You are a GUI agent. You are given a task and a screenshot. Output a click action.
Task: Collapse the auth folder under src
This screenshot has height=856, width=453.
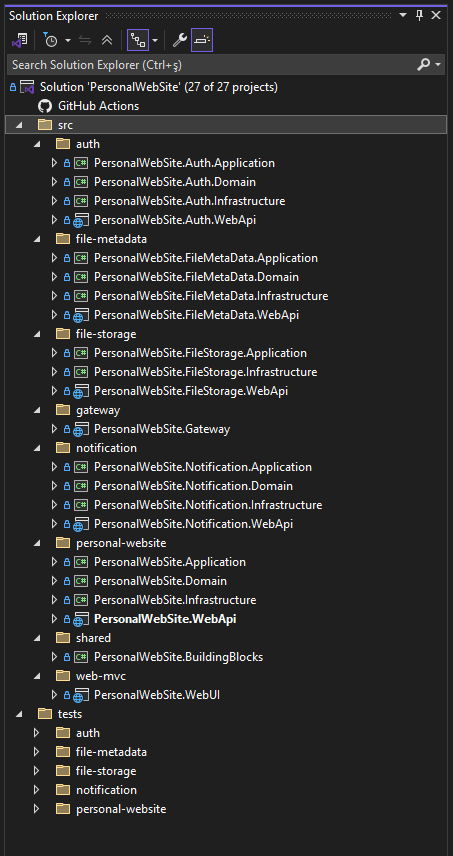point(37,144)
